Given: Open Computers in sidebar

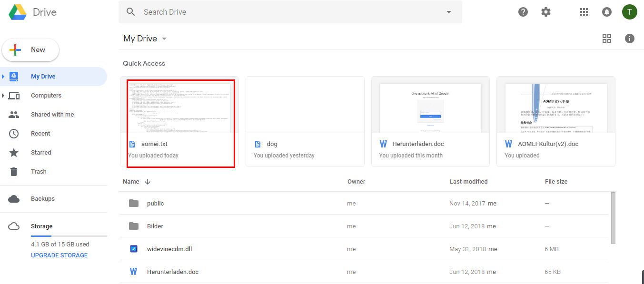Looking at the screenshot, I should coord(46,95).
